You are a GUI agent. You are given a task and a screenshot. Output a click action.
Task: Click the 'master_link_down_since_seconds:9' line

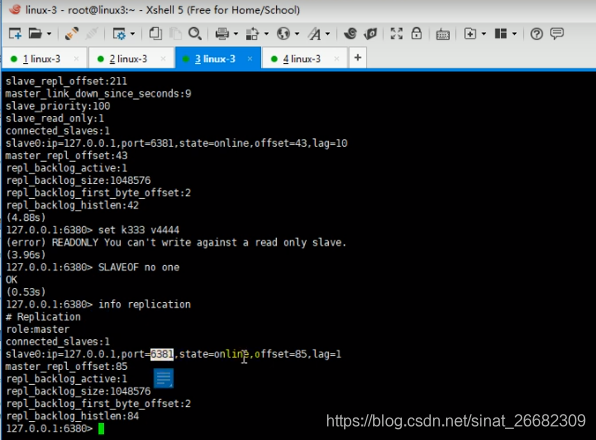[x=98, y=94]
